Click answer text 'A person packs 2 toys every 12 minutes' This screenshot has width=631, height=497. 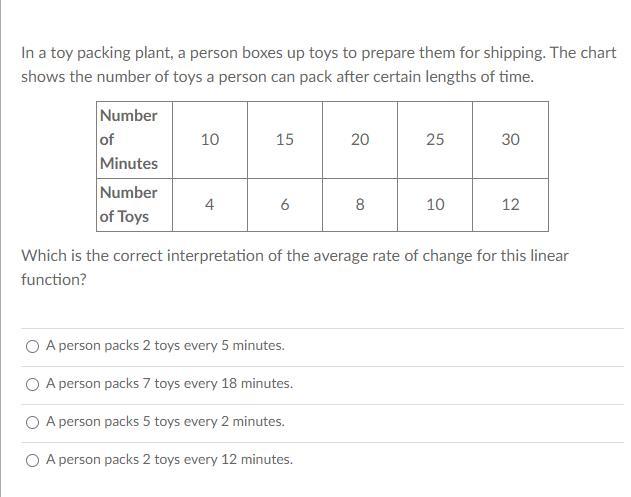pos(169,460)
